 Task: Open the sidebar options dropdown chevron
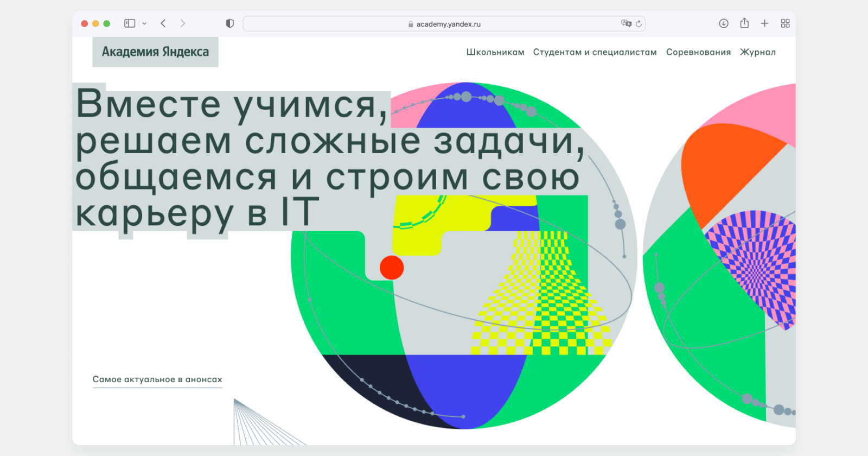tap(144, 23)
